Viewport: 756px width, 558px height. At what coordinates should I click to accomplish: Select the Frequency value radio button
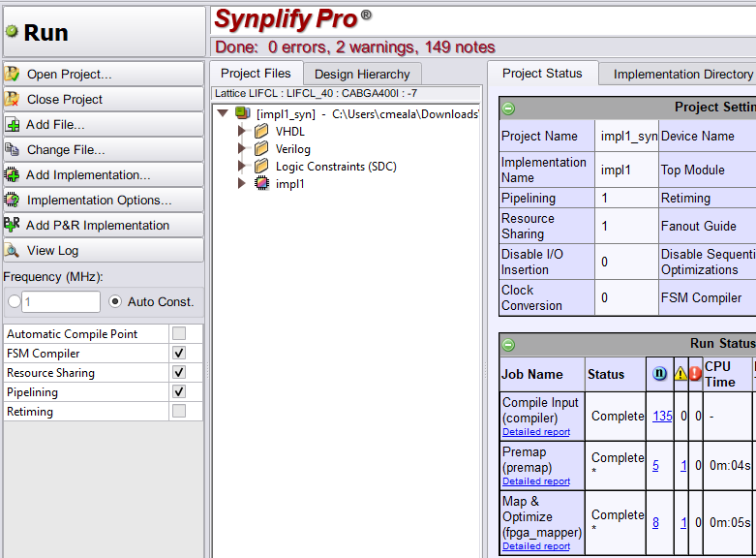[x=15, y=301]
